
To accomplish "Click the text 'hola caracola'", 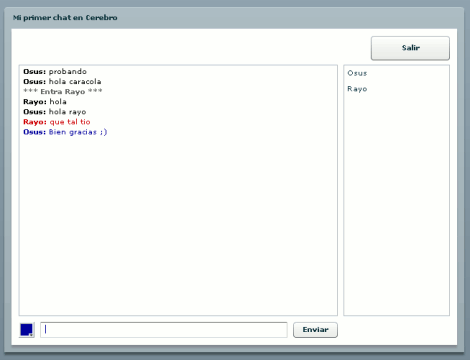I will tap(75, 82).
